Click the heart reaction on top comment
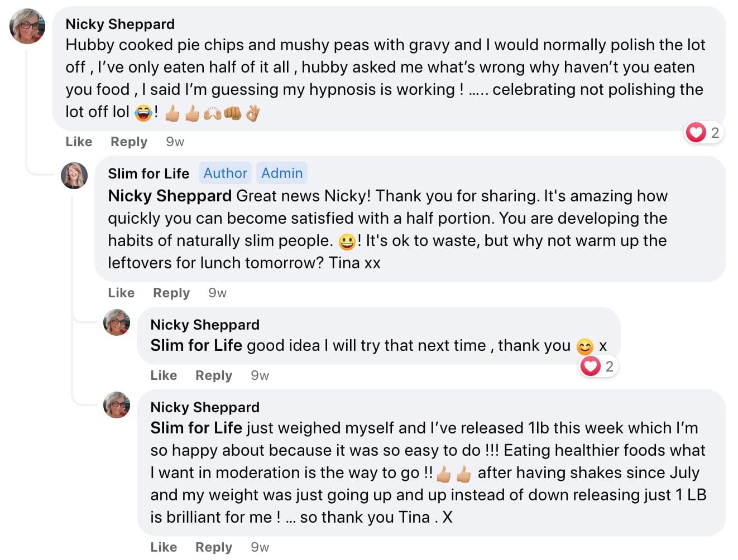This screenshot has height=560, width=738. (x=696, y=133)
